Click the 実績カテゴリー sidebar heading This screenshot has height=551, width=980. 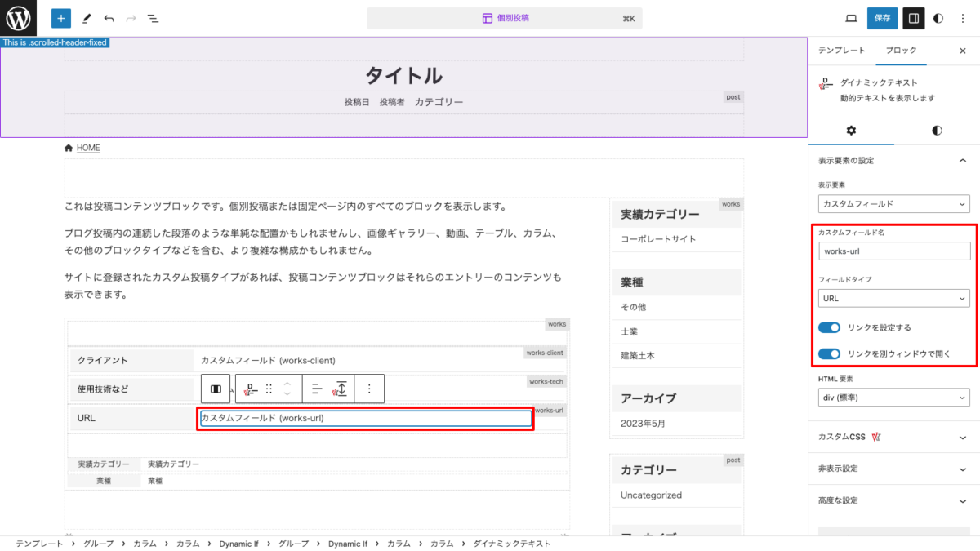pos(660,215)
